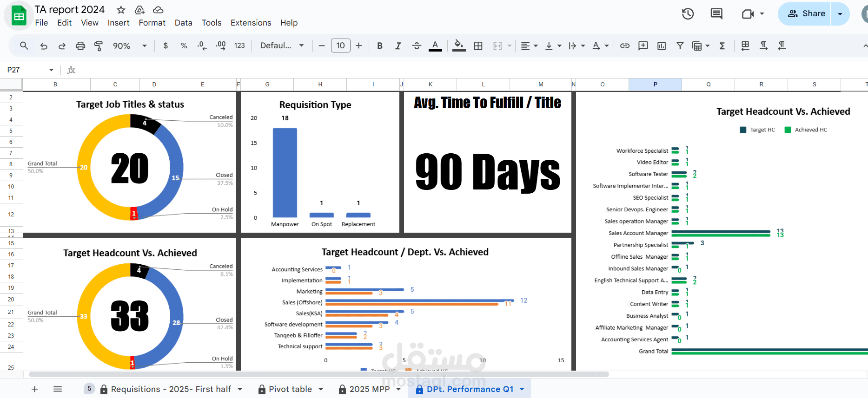
Task: Click the Insert comment icon
Action: click(643, 46)
